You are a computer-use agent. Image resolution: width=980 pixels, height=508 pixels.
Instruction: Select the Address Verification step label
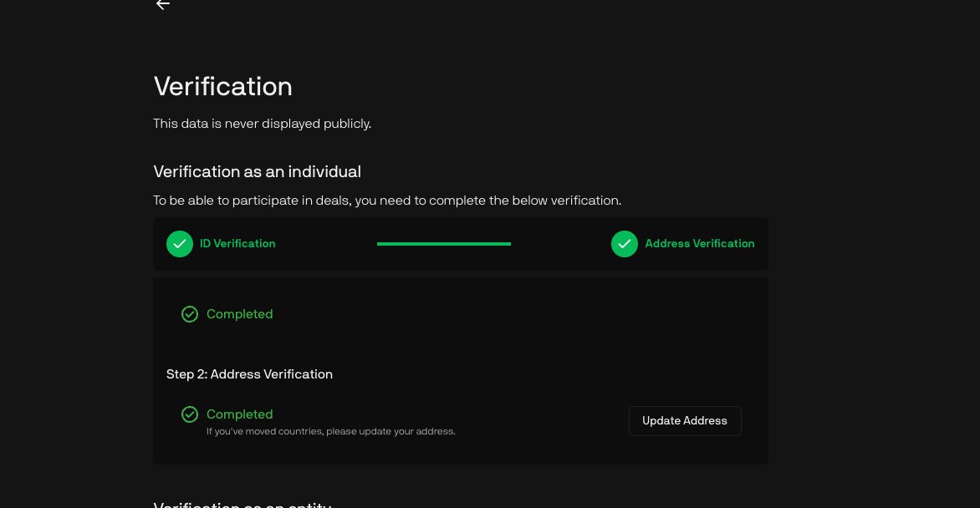point(699,244)
